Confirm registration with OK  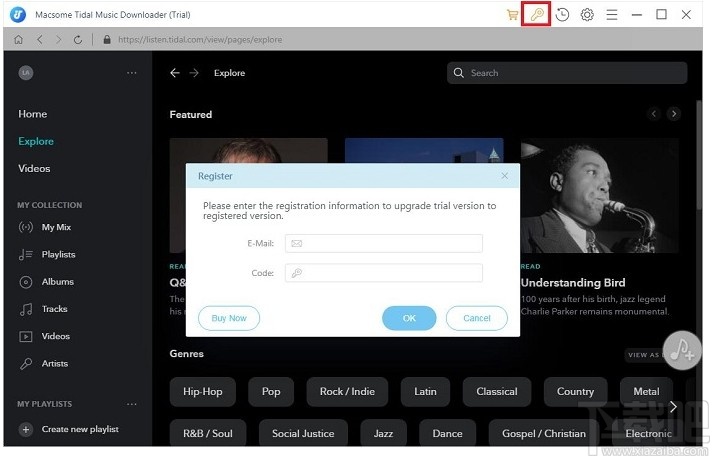point(409,318)
